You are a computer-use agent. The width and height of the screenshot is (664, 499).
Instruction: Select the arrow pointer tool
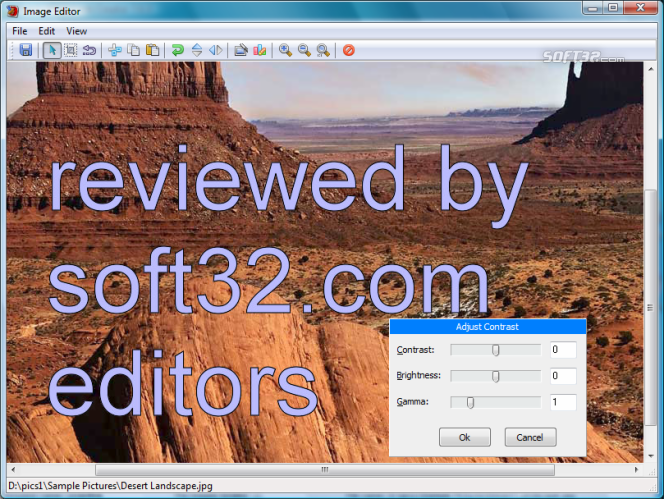(x=52, y=50)
